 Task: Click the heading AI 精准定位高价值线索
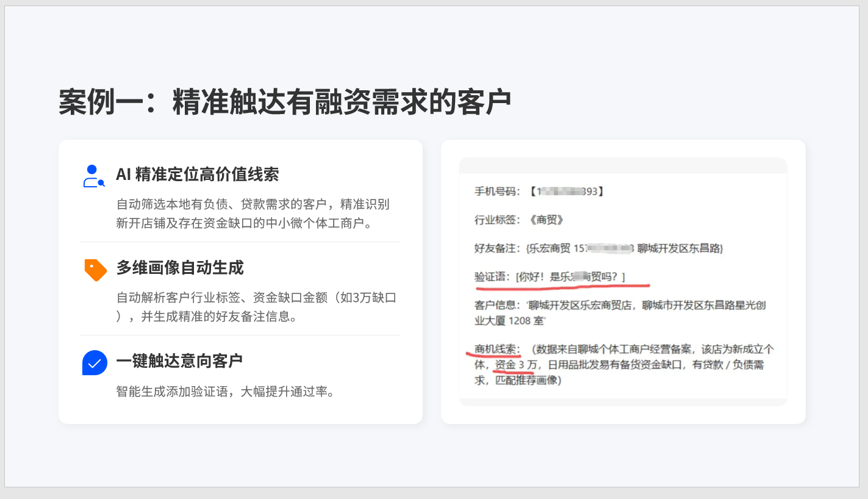pyautogui.click(x=197, y=174)
